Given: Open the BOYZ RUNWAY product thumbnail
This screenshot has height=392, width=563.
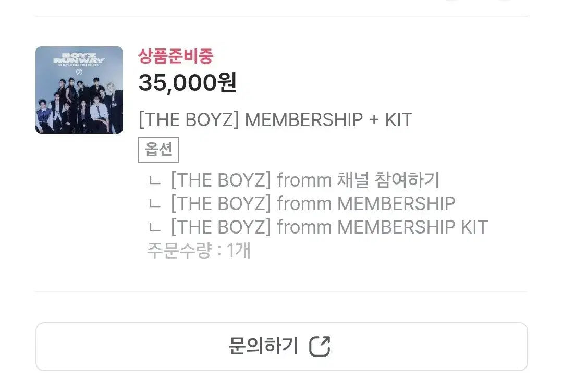Looking at the screenshot, I should click(79, 90).
